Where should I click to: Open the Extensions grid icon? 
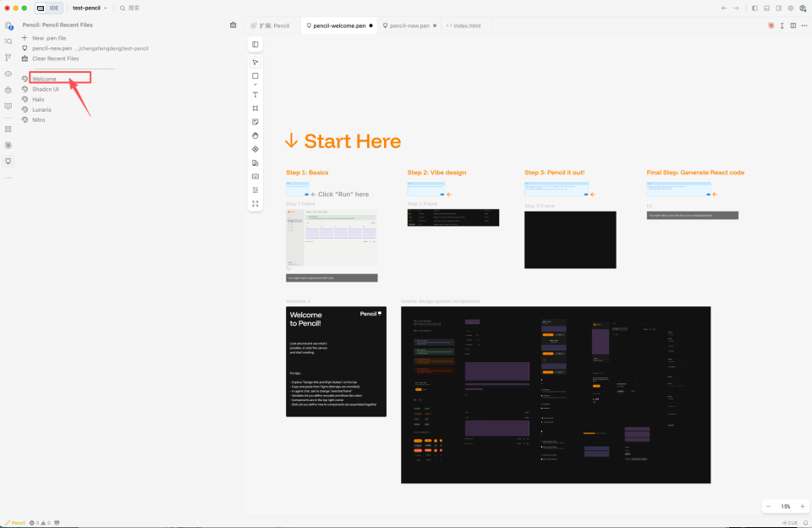pyautogui.click(x=8, y=129)
